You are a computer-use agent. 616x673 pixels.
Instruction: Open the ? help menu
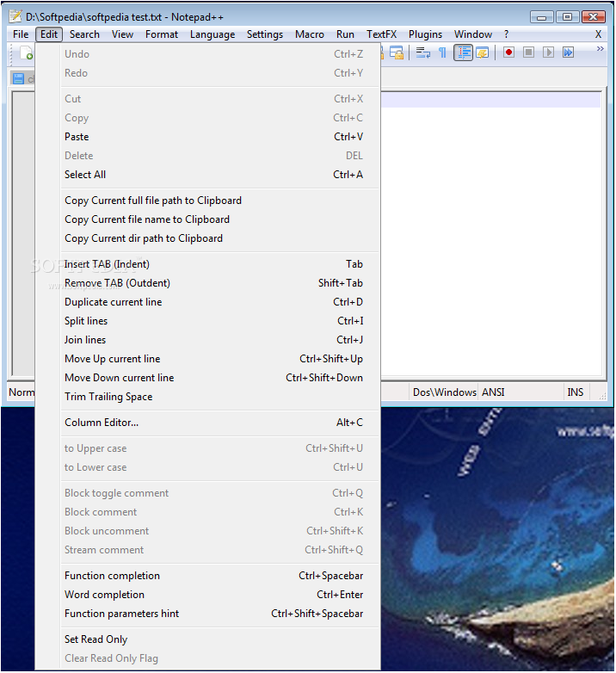pos(506,34)
